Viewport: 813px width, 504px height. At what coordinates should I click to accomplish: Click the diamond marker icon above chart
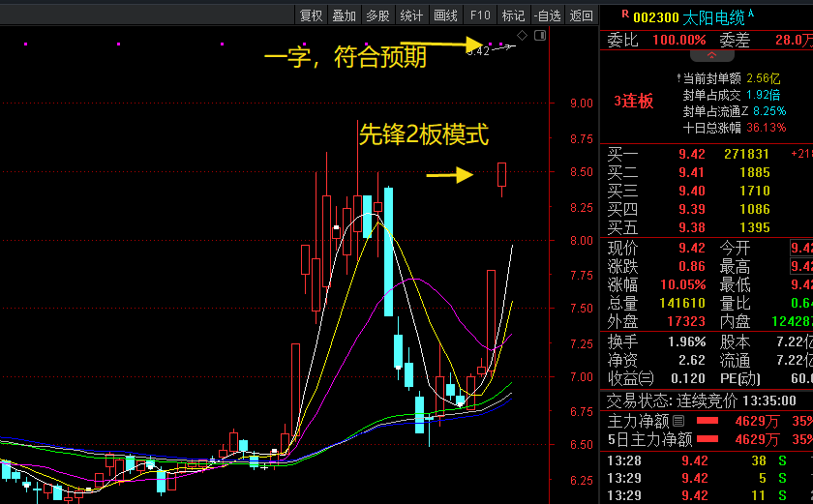522,35
